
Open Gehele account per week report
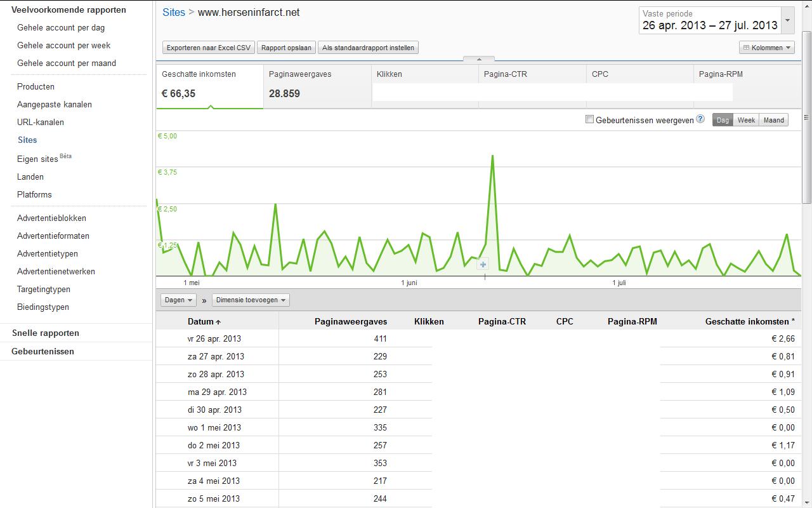(x=63, y=45)
